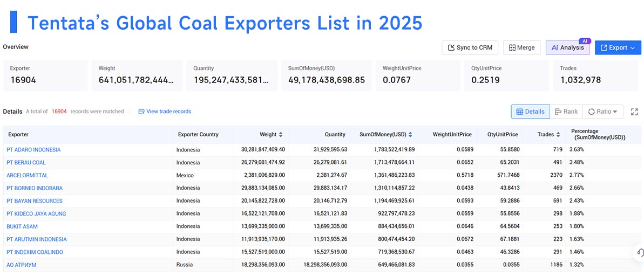Click trades value 1186
This screenshot has width=644, height=277.
coord(556,265)
